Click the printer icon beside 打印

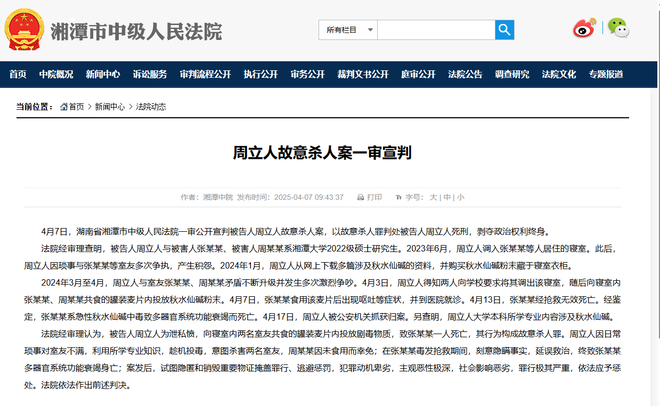coord(360,197)
